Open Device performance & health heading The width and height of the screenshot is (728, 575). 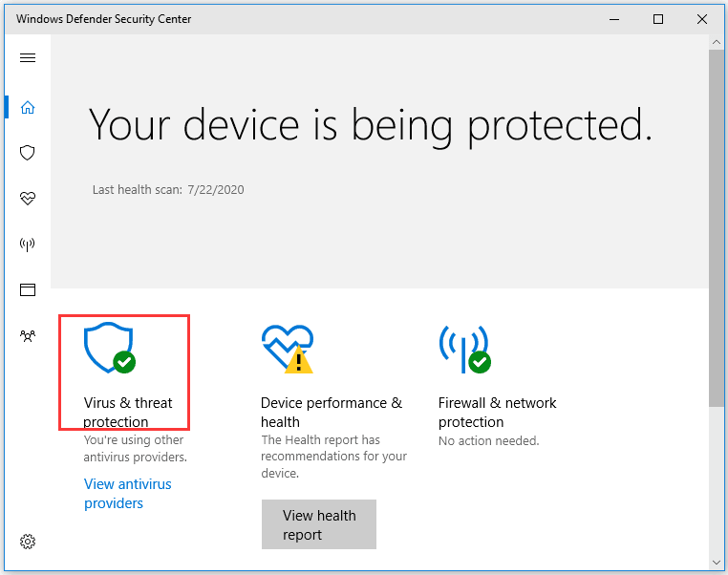331,413
